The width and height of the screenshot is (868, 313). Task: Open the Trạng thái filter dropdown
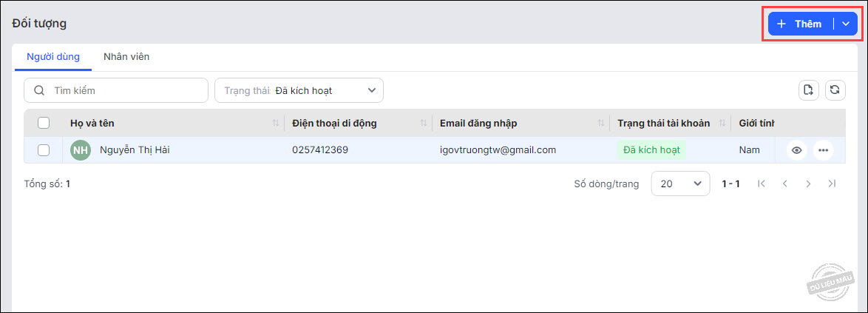(299, 90)
